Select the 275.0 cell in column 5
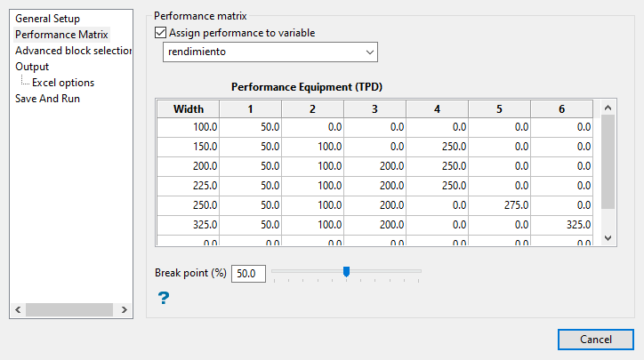 499,204
